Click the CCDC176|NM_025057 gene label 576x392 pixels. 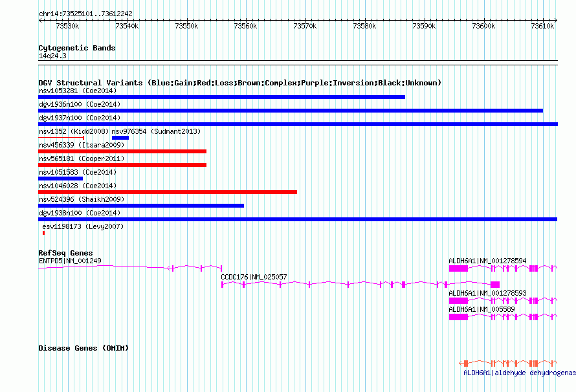pos(254,277)
